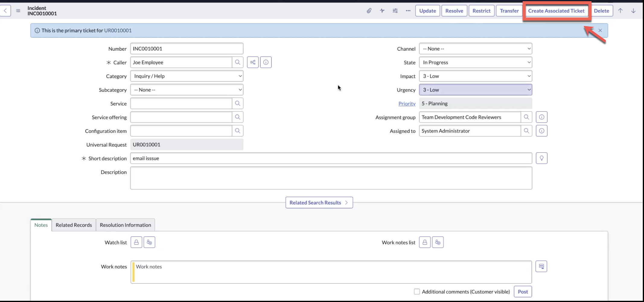Focus the Number field

pyautogui.click(x=187, y=49)
